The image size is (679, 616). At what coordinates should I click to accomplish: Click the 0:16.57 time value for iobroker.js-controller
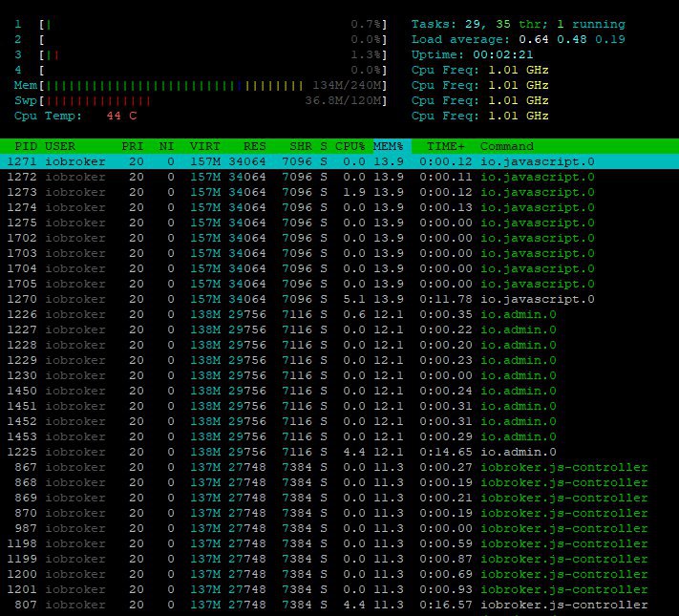tap(446, 605)
